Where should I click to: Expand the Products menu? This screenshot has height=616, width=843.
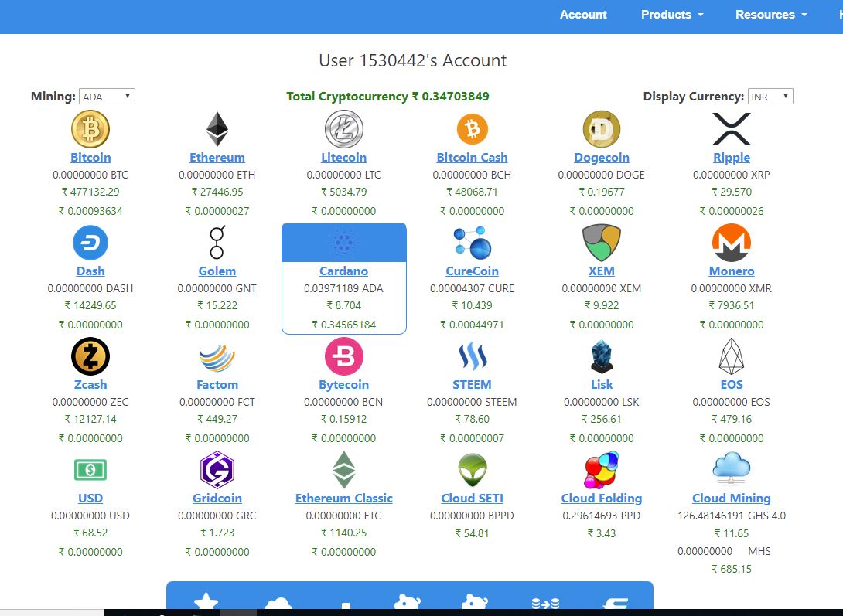point(672,15)
